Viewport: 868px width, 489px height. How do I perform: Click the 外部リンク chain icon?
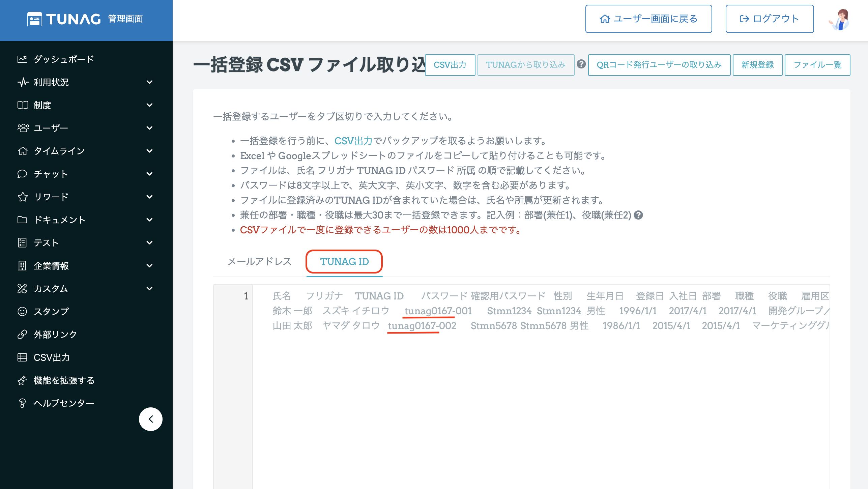[x=22, y=334]
